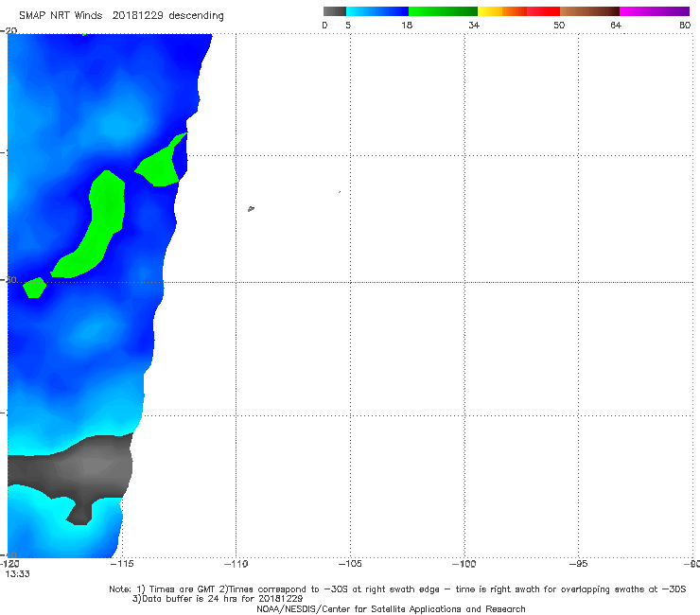This screenshot has height=615, width=700.
Task: Click the small green patch near -30 latitude
Action: [34, 288]
